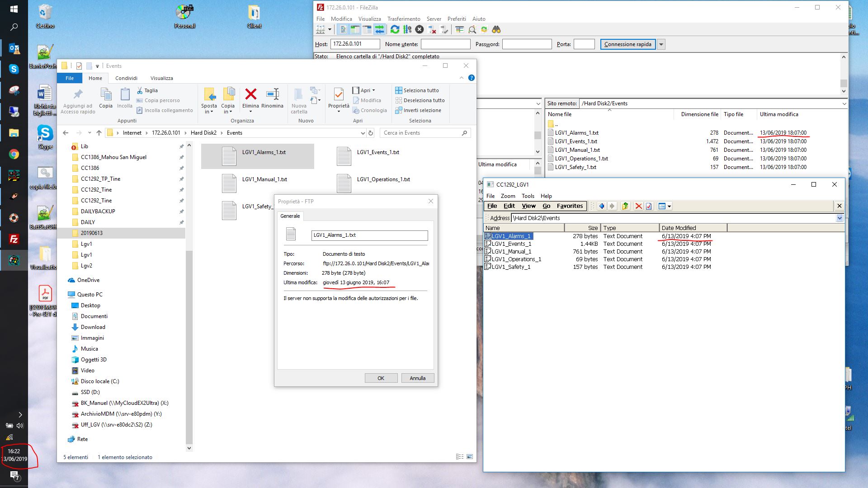Open directory listing filters in FileZilla

(x=460, y=29)
